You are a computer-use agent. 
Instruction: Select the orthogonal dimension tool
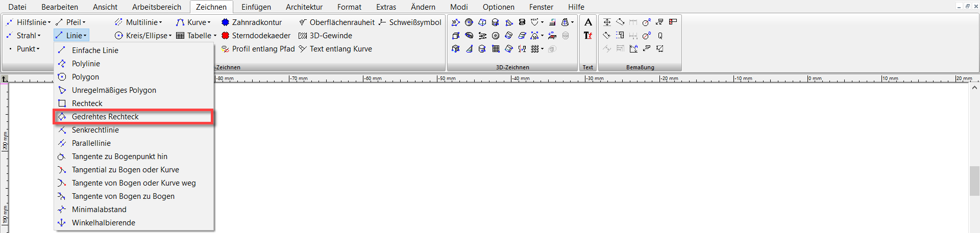point(607,22)
